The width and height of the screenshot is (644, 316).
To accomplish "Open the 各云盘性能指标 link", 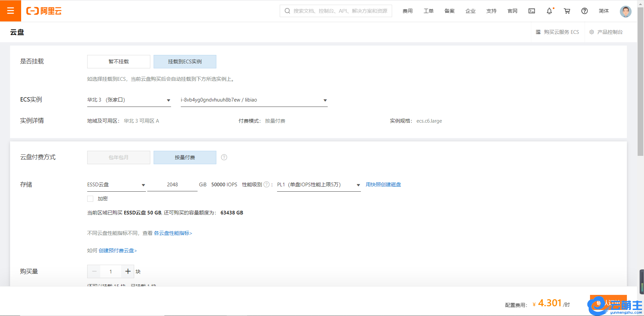I will click(173, 233).
